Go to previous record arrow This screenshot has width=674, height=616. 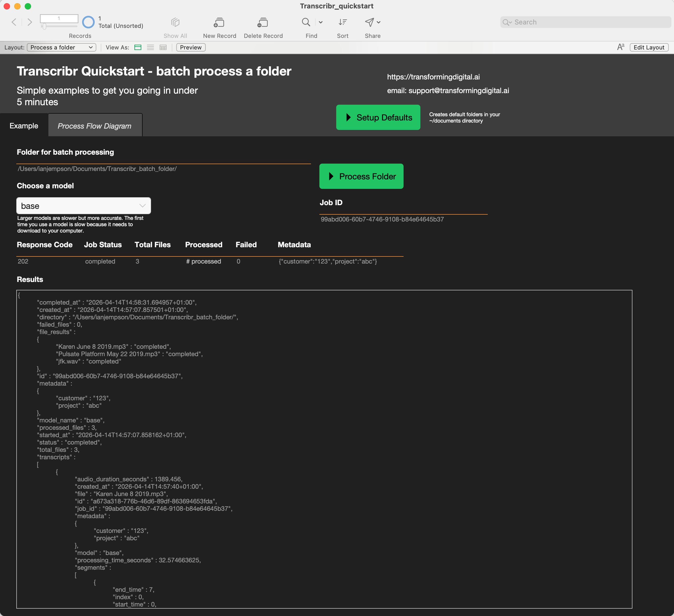[x=14, y=22]
